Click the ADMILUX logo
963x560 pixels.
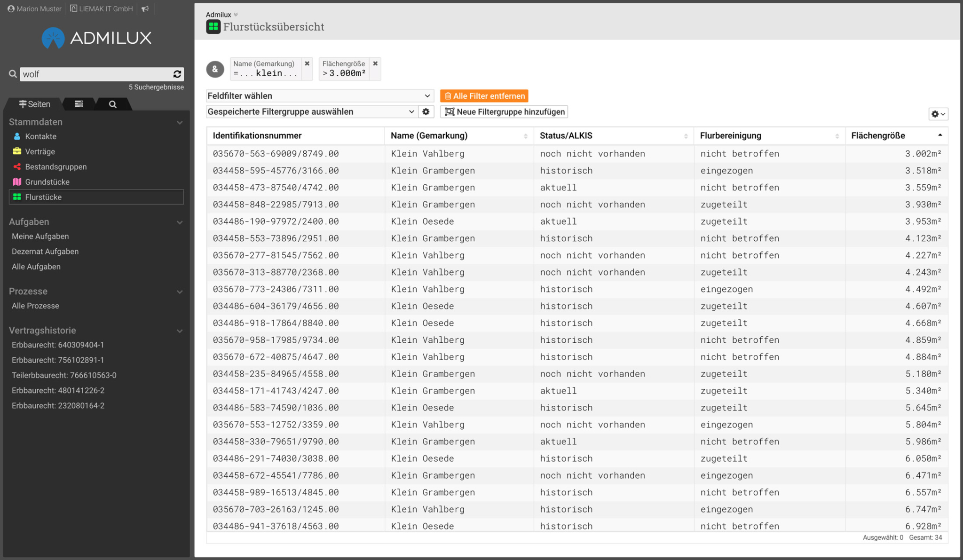coord(97,38)
